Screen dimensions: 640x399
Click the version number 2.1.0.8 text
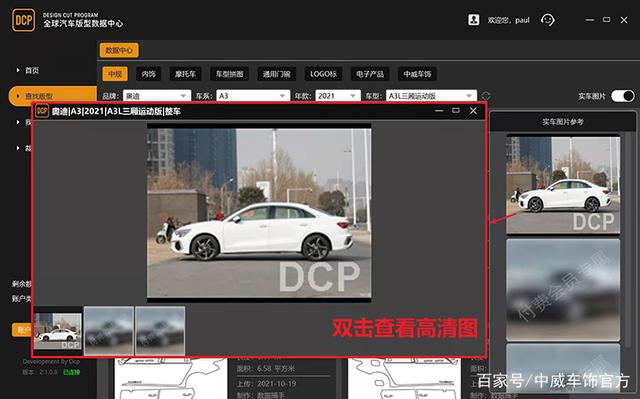[48, 372]
